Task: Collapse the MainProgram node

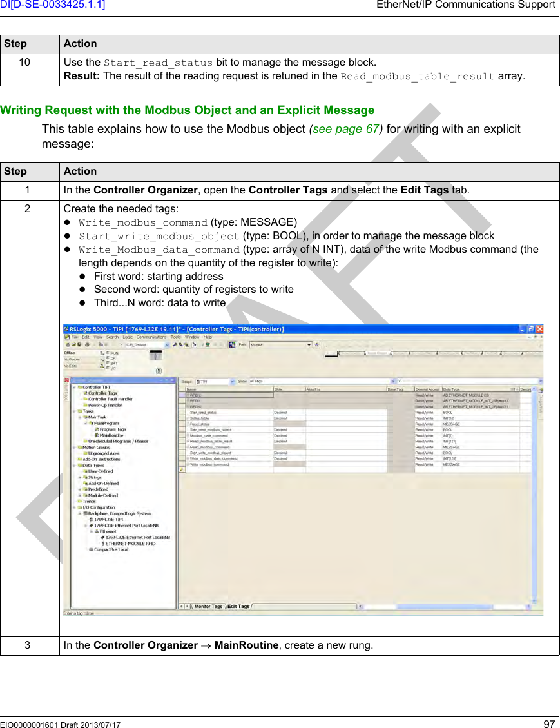Action: pyautogui.click(x=85, y=424)
